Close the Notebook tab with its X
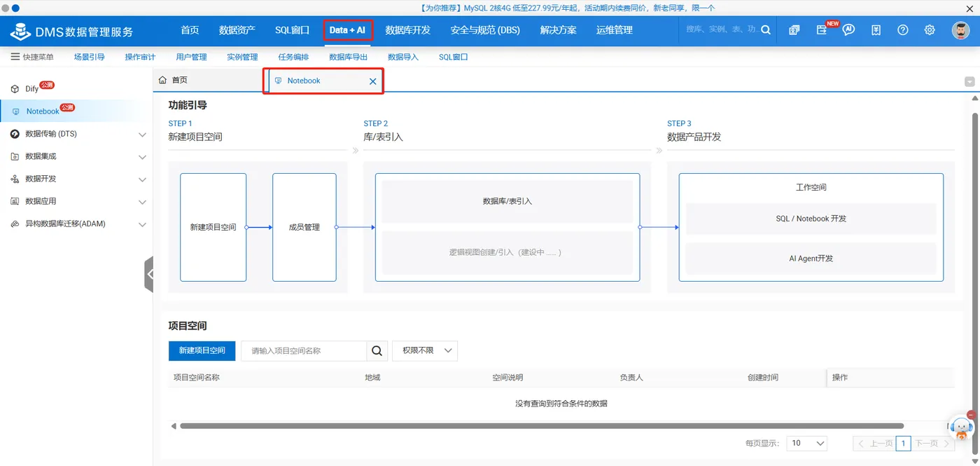980x466 pixels. coord(373,81)
